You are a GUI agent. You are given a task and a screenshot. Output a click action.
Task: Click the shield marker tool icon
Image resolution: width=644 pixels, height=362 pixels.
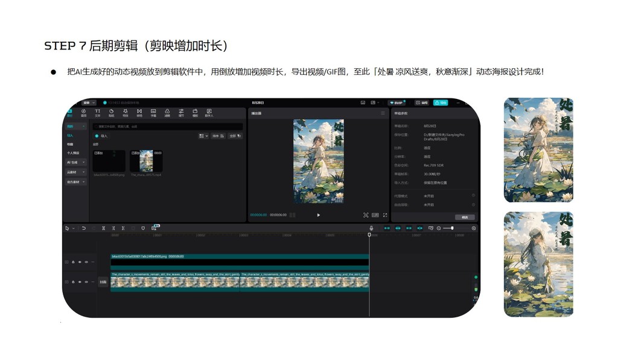tap(143, 228)
